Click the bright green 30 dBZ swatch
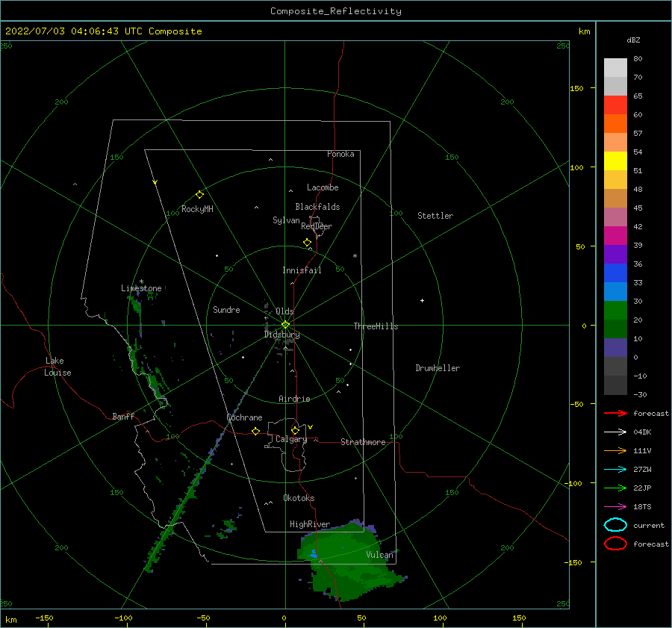Screen dimensions: 672x628 pyautogui.click(x=615, y=311)
